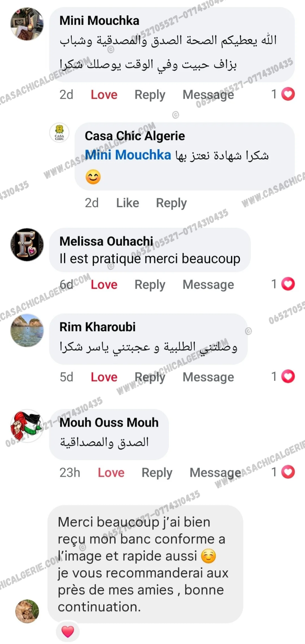Image resolution: width=305 pixels, height=644 pixels.
Task: Tap the heart reaction under the banc message bubble
Action: [68, 631]
